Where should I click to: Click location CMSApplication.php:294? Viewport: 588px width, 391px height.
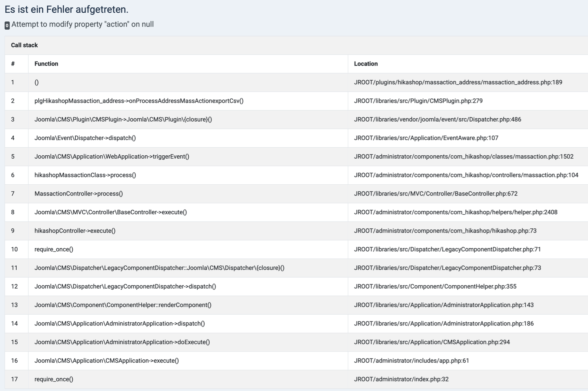[432, 342]
